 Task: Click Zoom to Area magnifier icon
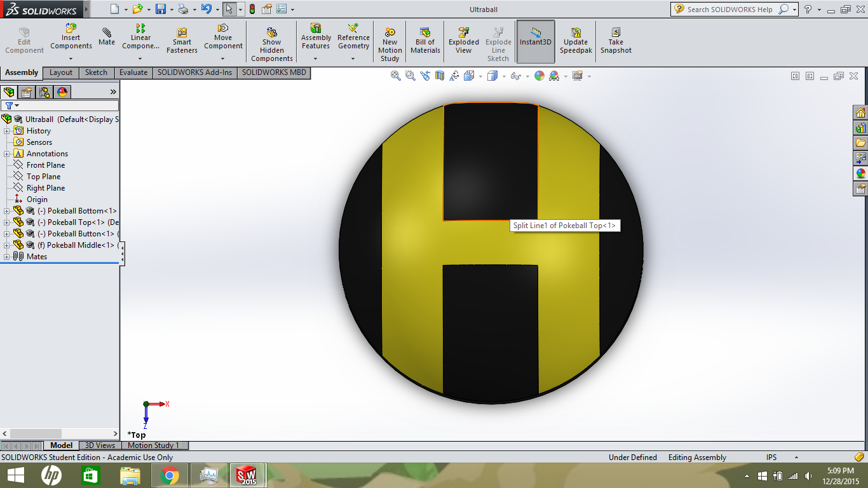coord(410,76)
